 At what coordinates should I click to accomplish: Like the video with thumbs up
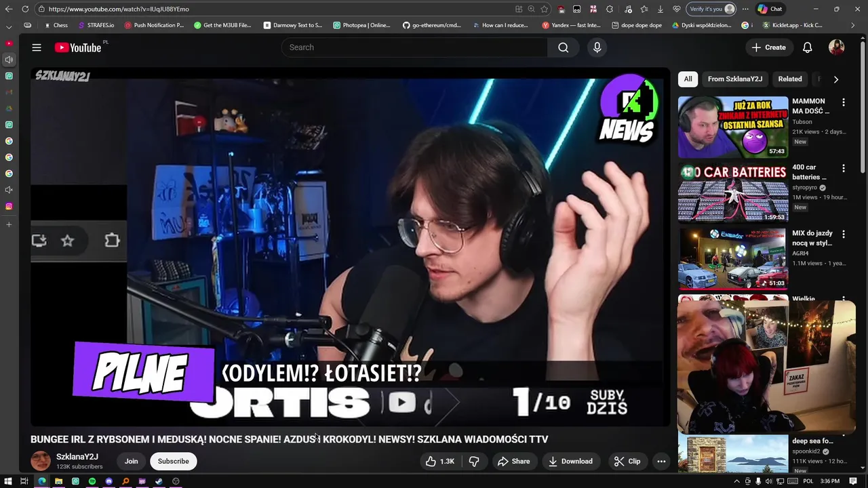coord(439,462)
